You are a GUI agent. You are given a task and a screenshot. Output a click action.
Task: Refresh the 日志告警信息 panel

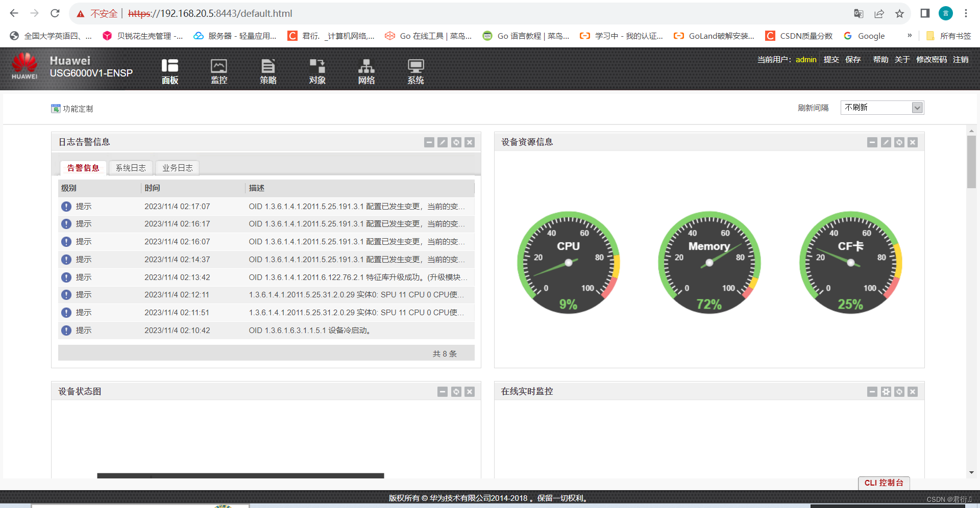(x=456, y=142)
